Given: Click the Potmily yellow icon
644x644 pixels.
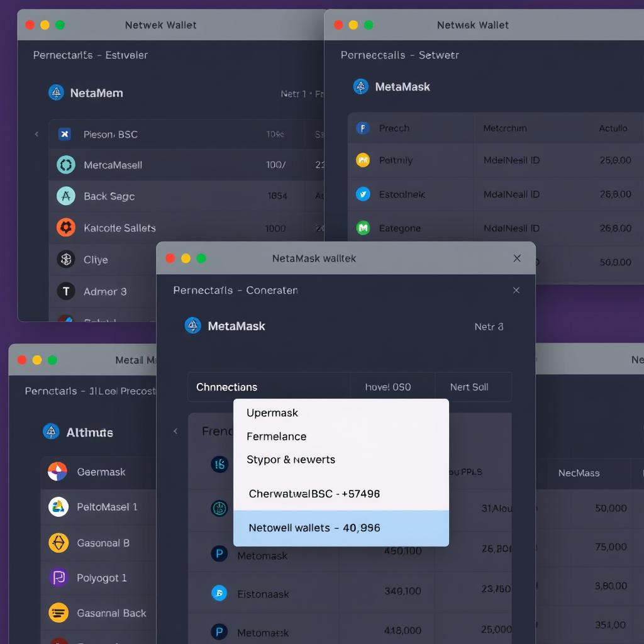Looking at the screenshot, I should coord(363,160).
